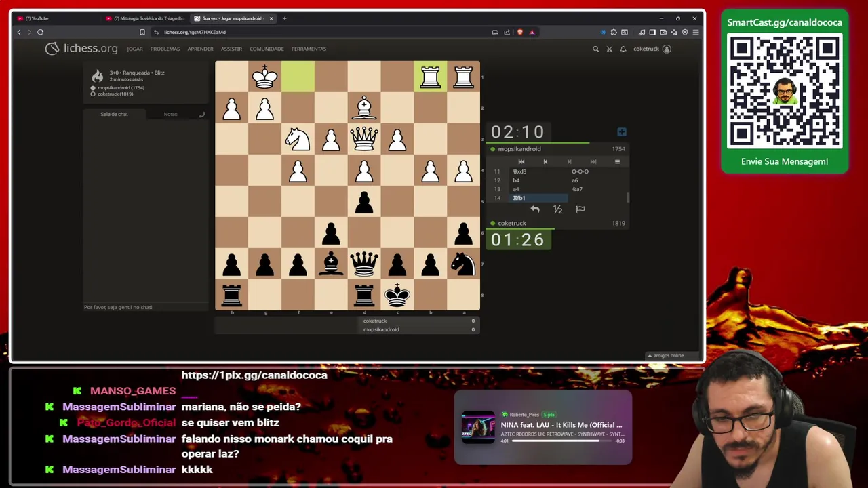Open the Brave Rewards triangle icon
This screenshot has width=868, height=488.
click(x=532, y=32)
